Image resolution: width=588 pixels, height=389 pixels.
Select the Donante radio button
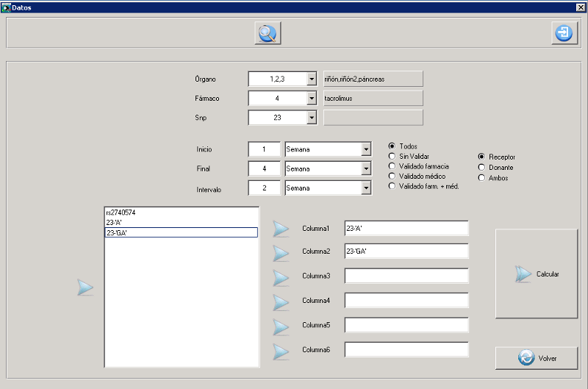(x=481, y=168)
